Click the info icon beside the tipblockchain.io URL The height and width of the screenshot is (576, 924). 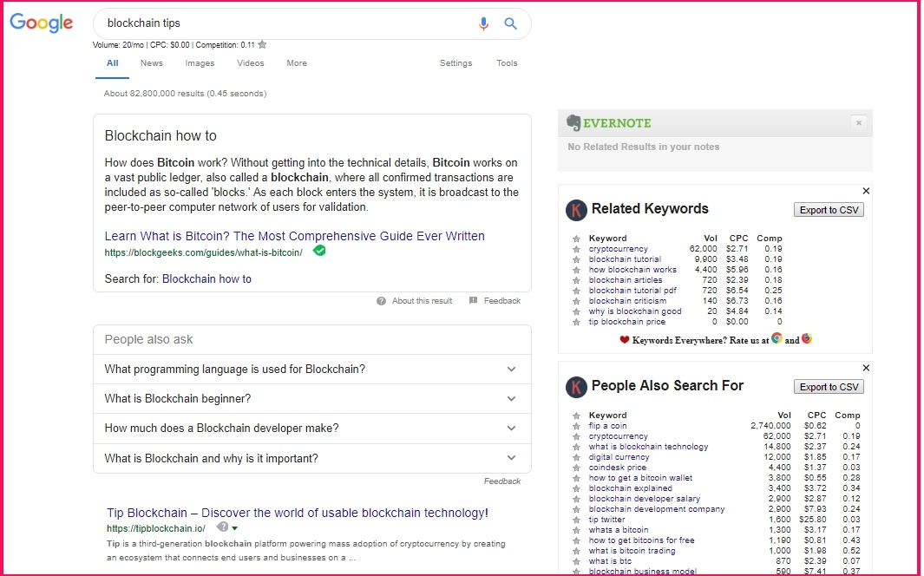pos(222,527)
